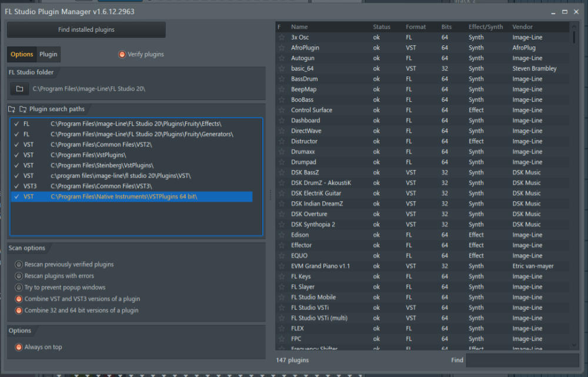Click the Find search field
588x377 pixels.
(x=522, y=360)
